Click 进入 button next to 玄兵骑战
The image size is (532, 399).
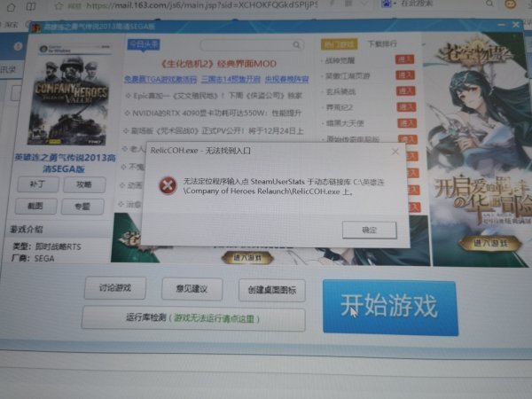pyautogui.click(x=406, y=91)
